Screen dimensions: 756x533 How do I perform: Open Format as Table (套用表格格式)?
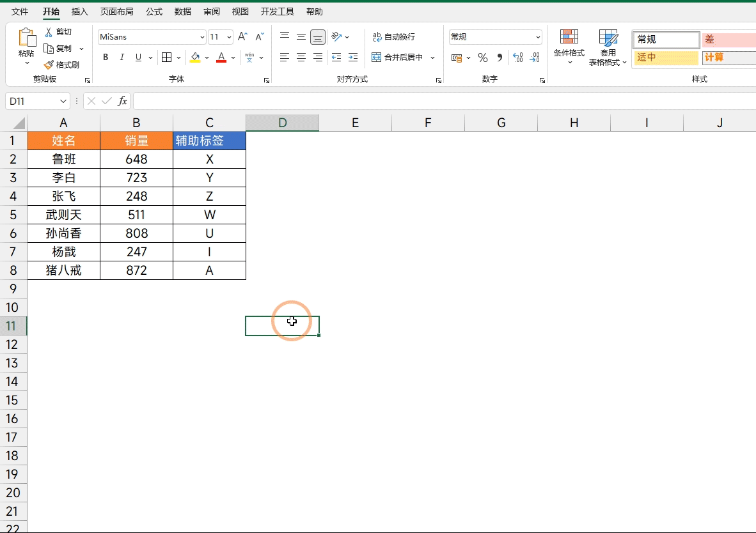click(x=608, y=47)
